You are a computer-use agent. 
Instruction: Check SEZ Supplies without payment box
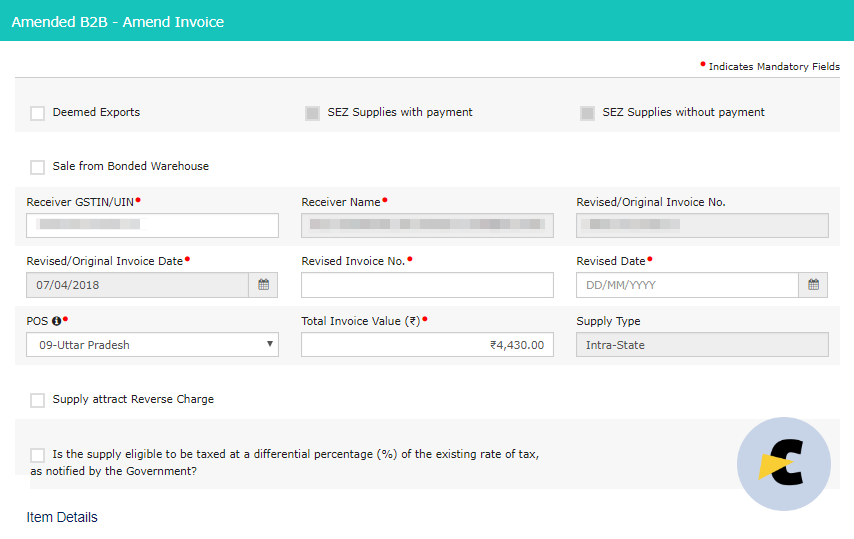(588, 113)
